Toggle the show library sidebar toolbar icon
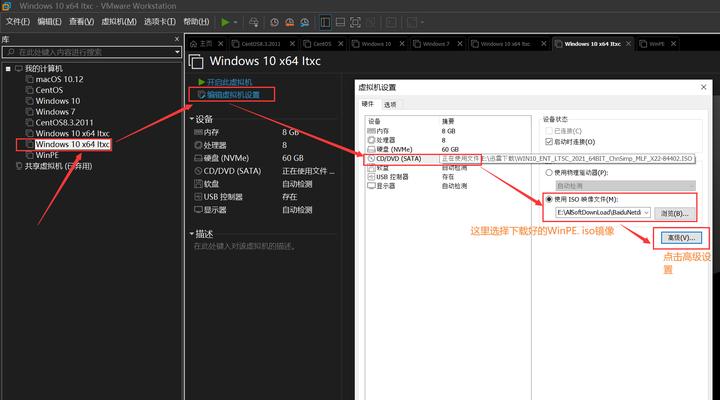 pos(325,22)
